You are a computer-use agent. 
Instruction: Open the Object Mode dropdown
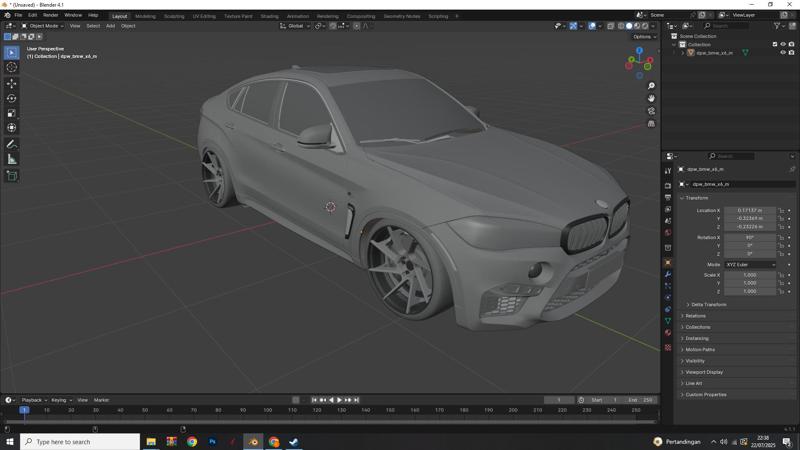(43, 26)
